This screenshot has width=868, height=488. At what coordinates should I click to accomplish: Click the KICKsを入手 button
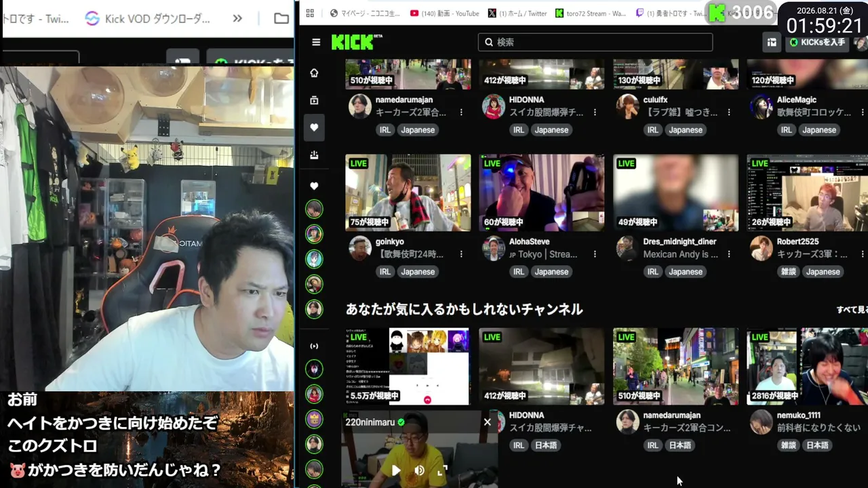click(818, 42)
